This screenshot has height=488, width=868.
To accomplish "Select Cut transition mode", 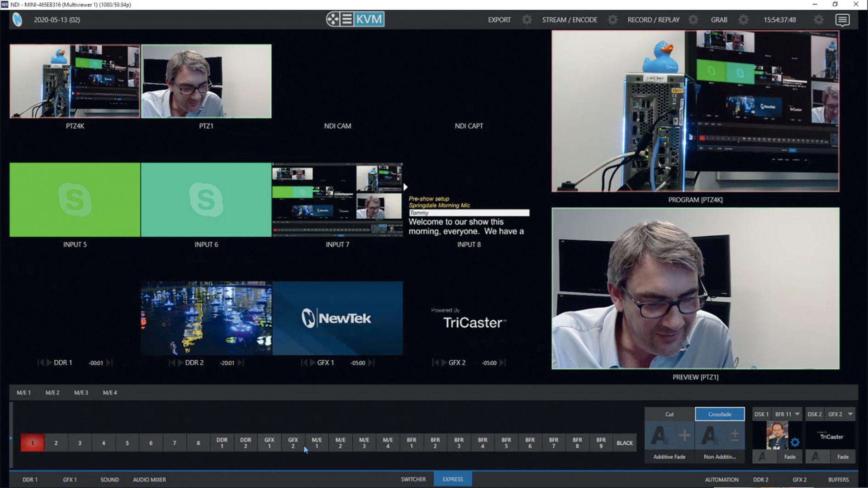I will [x=669, y=414].
